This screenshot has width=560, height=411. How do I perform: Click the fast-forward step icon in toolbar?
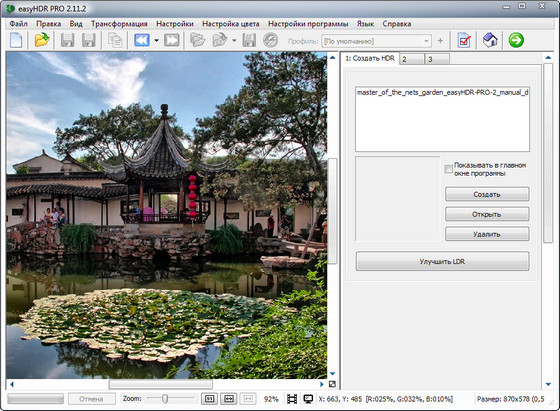171,40
